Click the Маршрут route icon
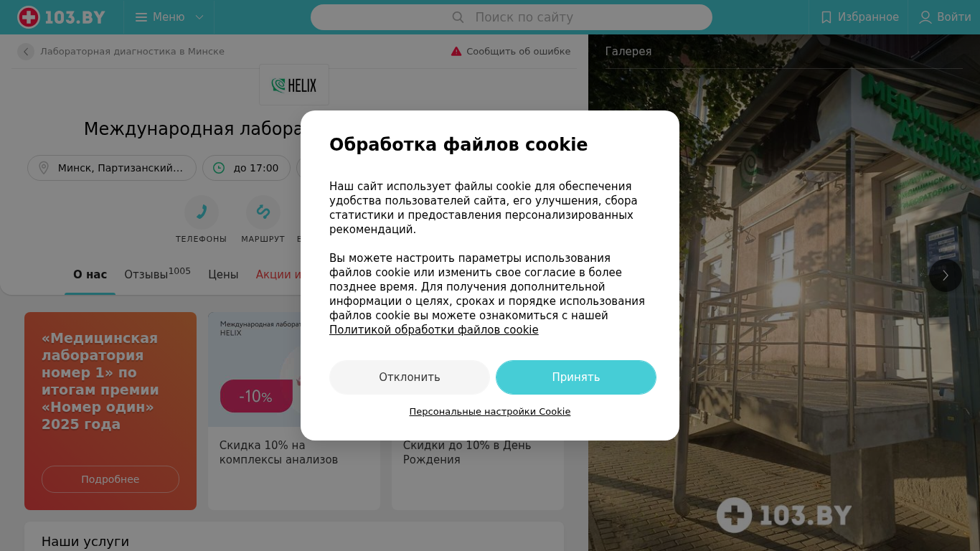Viewport: 980px width, 551px height. 263,212
